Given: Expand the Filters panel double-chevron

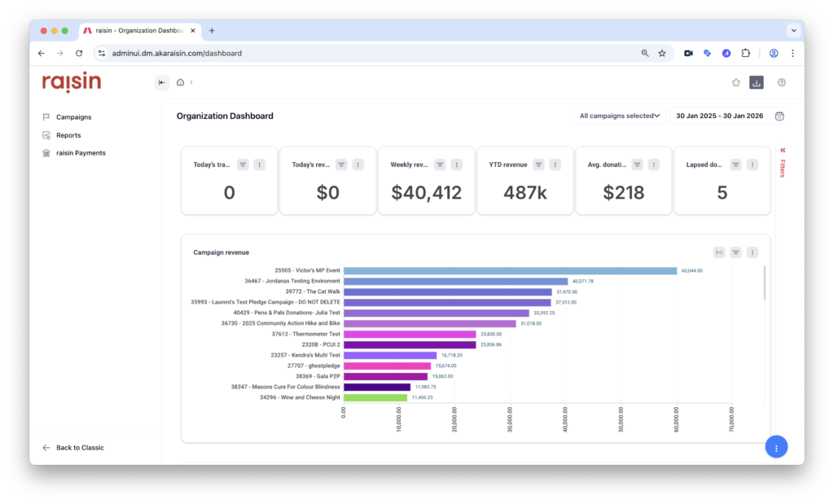Looking at the screenshot, I should [783, 150].
